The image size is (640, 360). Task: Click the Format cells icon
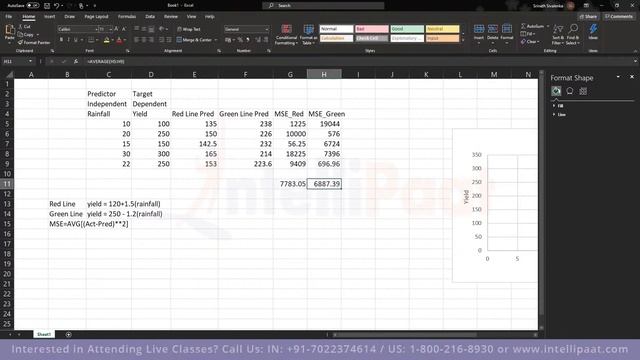(x=507, y=29)
